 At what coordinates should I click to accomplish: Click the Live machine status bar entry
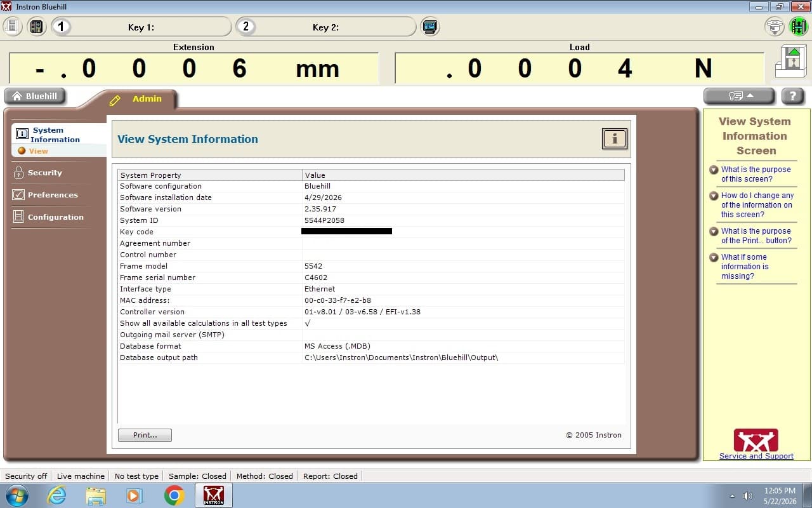(81, 476)
